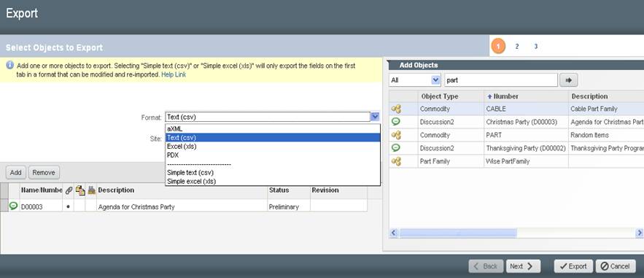Click the row selector handle of D00003 row

[x=4, y=206]
